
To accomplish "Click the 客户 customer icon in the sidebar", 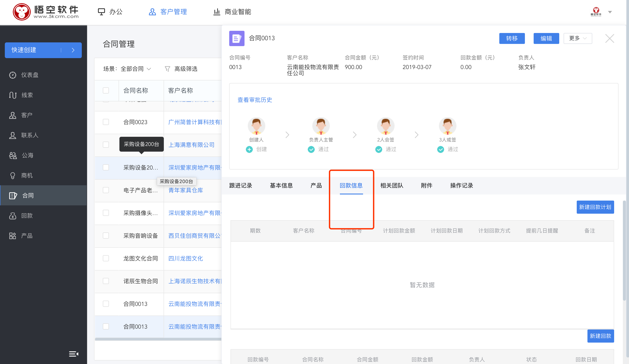I will click(x=13, y=115).
